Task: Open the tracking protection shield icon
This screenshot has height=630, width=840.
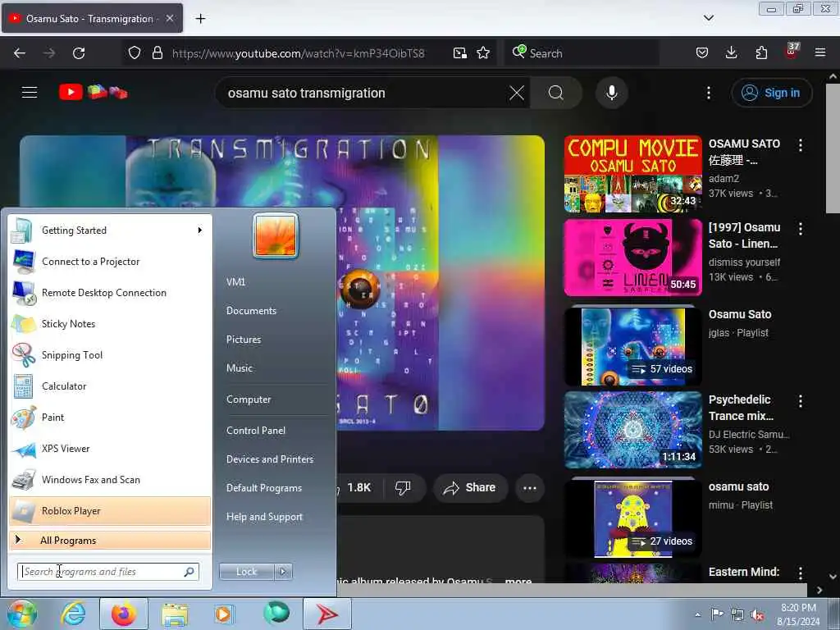Action: pyautogui.click(x=135, y=53)
